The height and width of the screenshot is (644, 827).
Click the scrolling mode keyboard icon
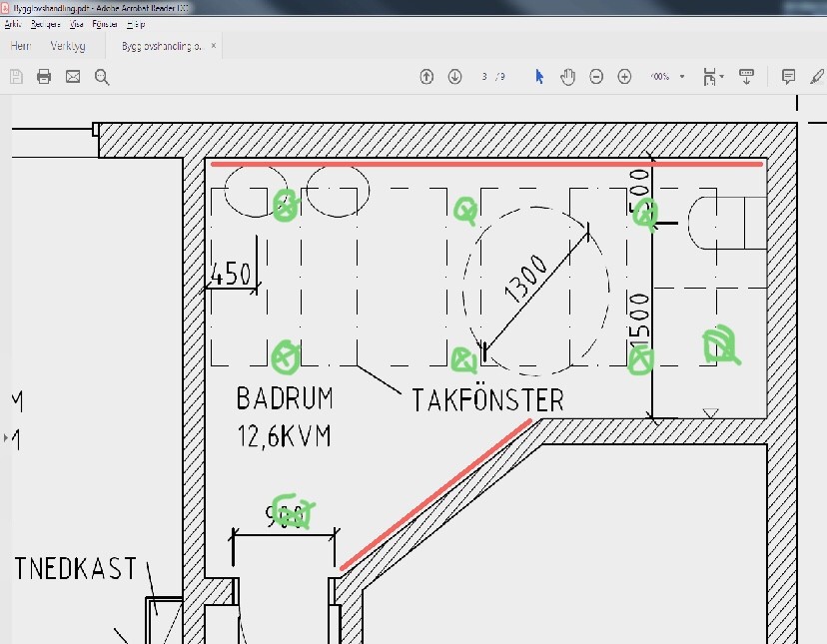point(746,77)
